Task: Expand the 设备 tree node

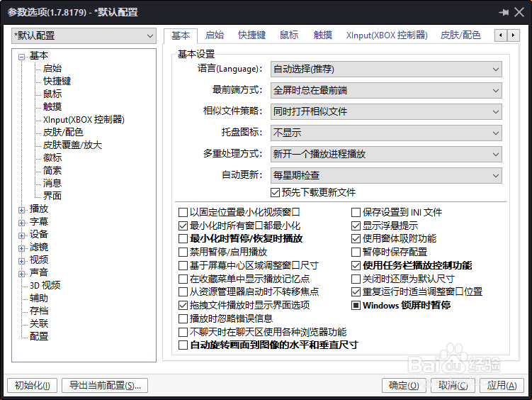Action: pos(21,235)
